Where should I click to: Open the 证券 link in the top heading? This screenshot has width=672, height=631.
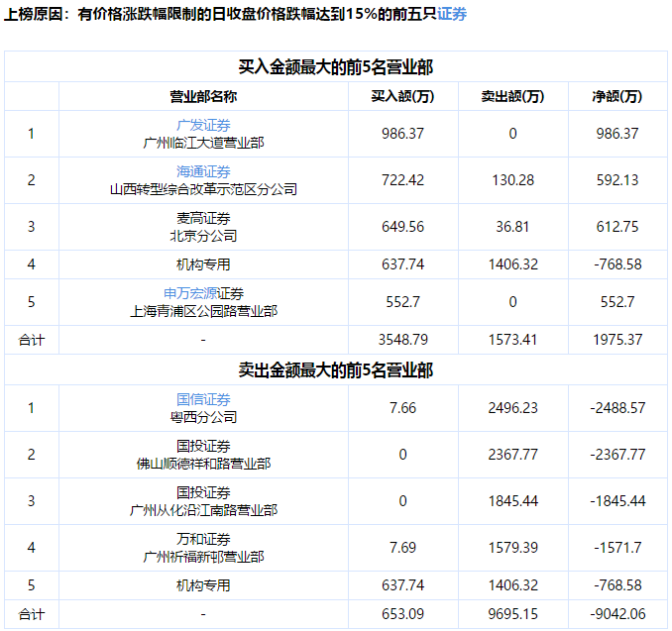pyautogui.click(x=453, y=15)
